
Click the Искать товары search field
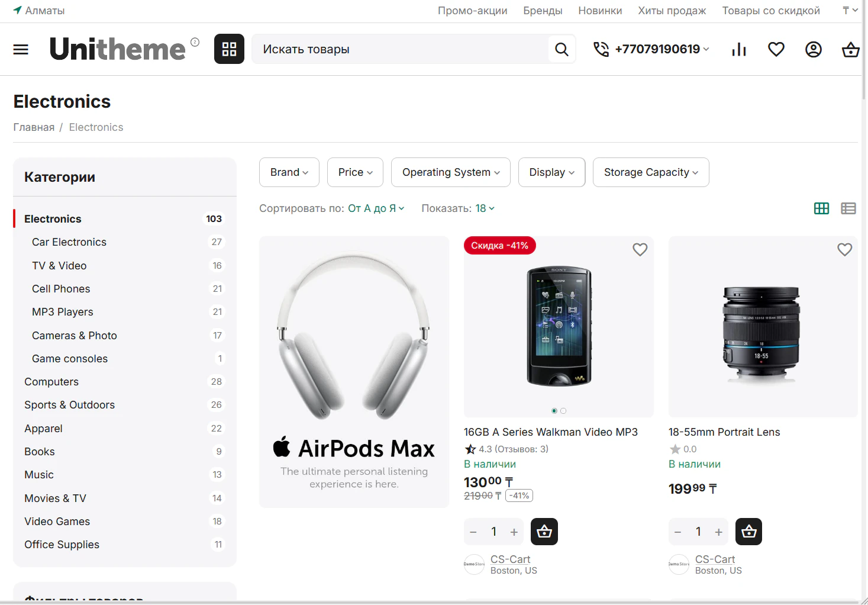click(x=400, y=49)
